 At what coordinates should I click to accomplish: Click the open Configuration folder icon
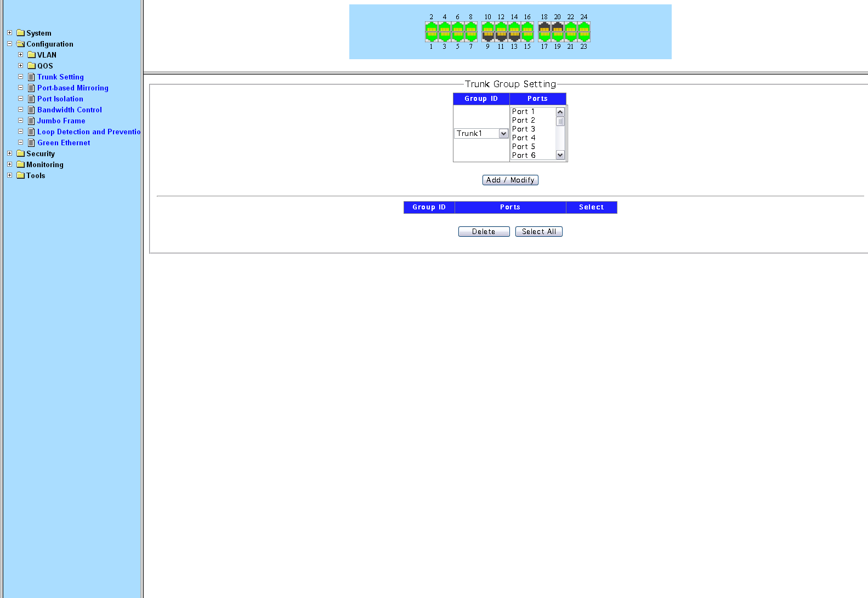(x=21, y=44)
